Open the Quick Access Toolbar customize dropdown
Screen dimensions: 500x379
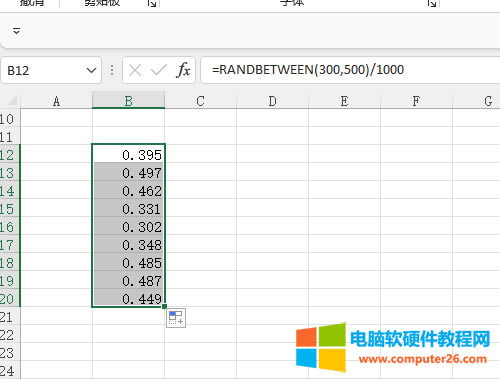(16, 31)
